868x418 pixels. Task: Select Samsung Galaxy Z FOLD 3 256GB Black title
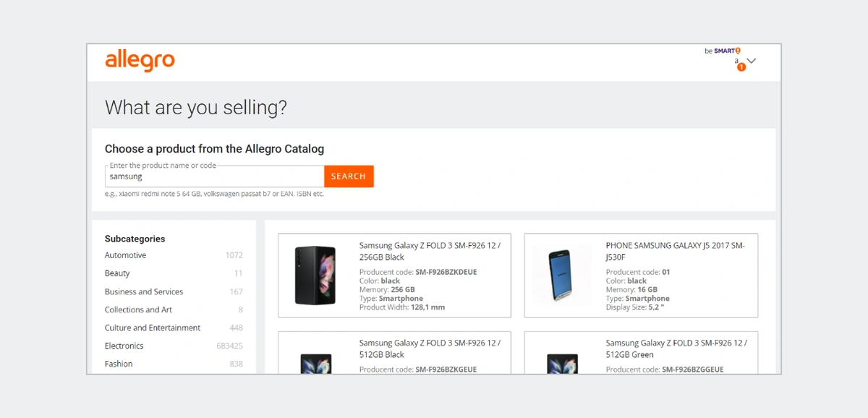[x=430, y=251]
